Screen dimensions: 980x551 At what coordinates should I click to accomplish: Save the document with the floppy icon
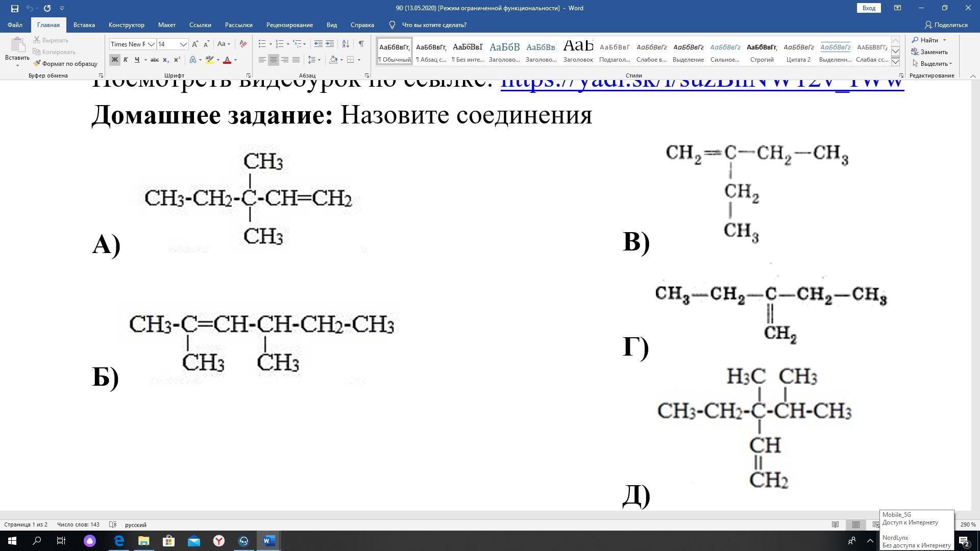pyautogui.click(x=15, y=8)
